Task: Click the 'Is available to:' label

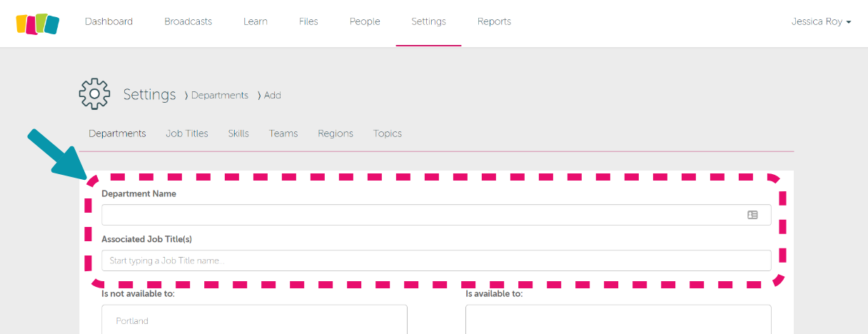Action: (494, 293)
